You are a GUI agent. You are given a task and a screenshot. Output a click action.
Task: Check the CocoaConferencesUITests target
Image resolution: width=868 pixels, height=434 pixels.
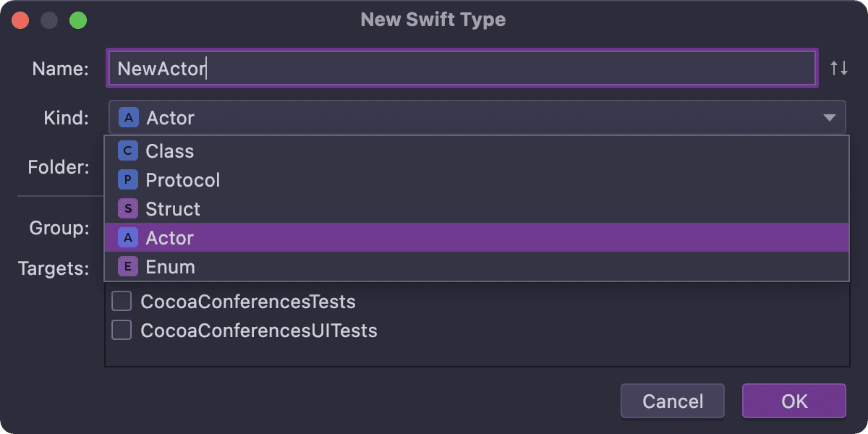[x=121, y=330]
